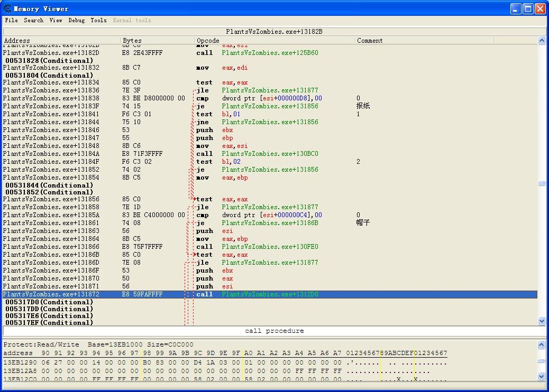
Task: Click the Memory Viewer title bar gear icon
Action: pyautogui.click(x=7, y=8)
